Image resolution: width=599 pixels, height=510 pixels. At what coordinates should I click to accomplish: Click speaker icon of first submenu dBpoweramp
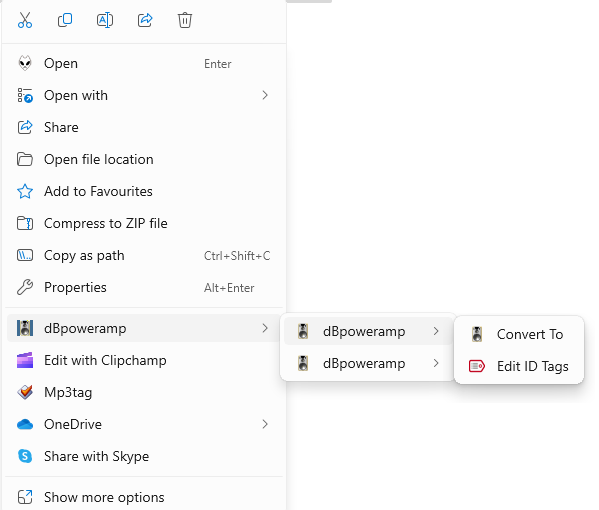point(303,331)
